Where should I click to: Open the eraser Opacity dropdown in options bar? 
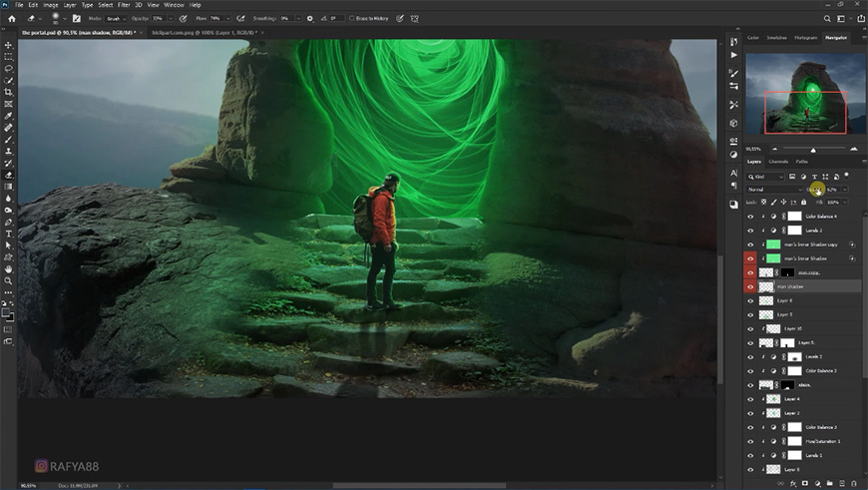pos(171,18)
